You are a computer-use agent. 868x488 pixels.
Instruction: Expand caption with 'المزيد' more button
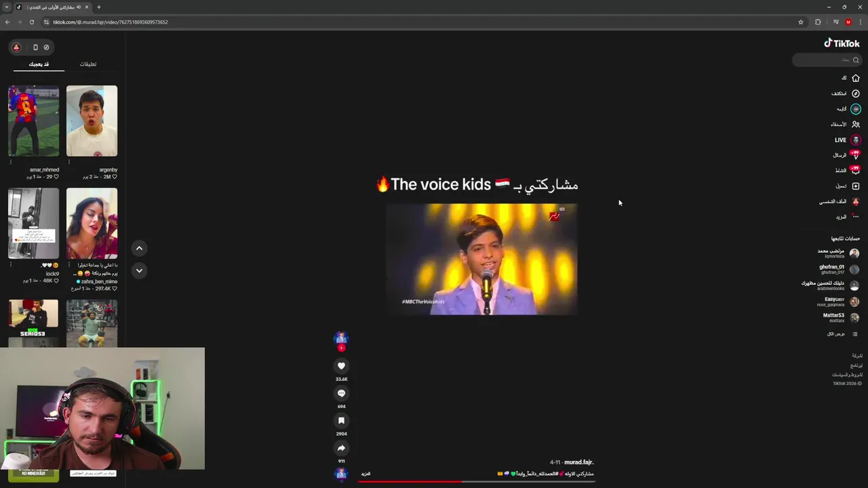(366, 474)
